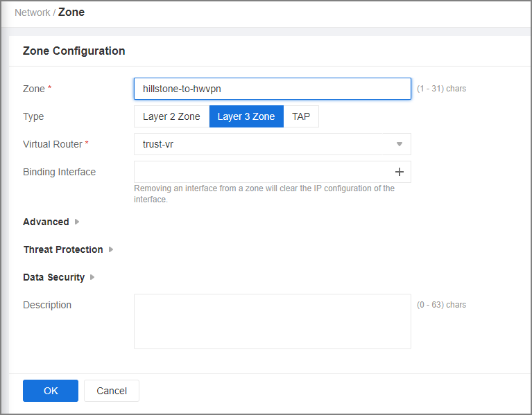Expand the Data Security section label

(53, 277)
